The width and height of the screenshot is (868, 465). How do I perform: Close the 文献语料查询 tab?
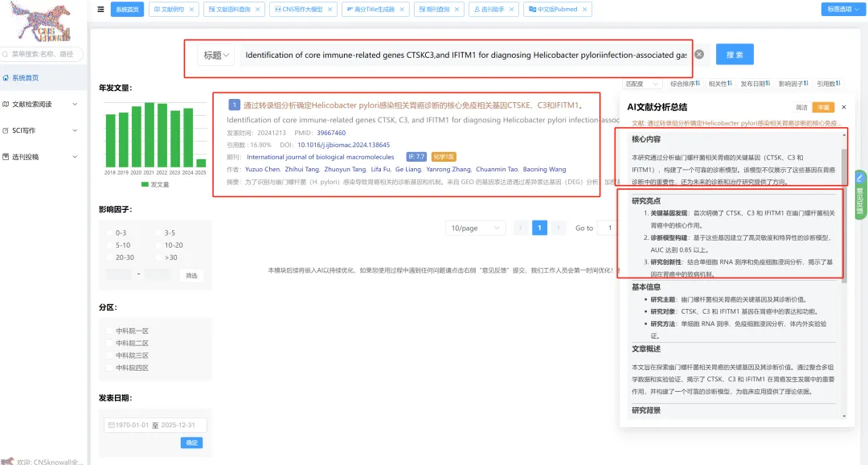[x=257, y=10]
